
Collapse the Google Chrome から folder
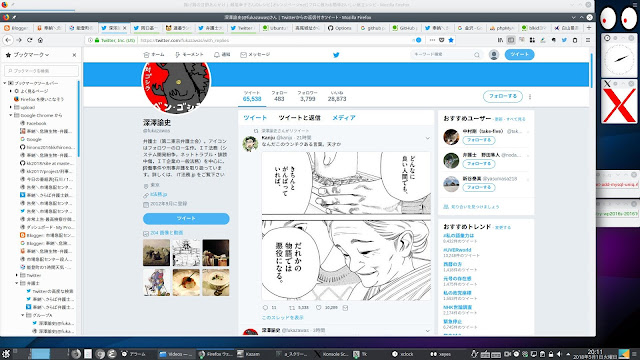click(x=11, y=116)
